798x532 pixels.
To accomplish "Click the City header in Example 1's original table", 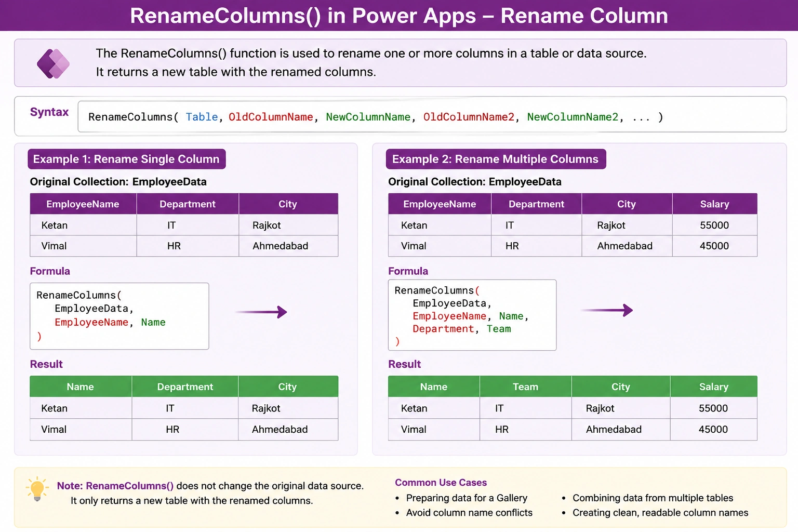I will pos(288,204).
